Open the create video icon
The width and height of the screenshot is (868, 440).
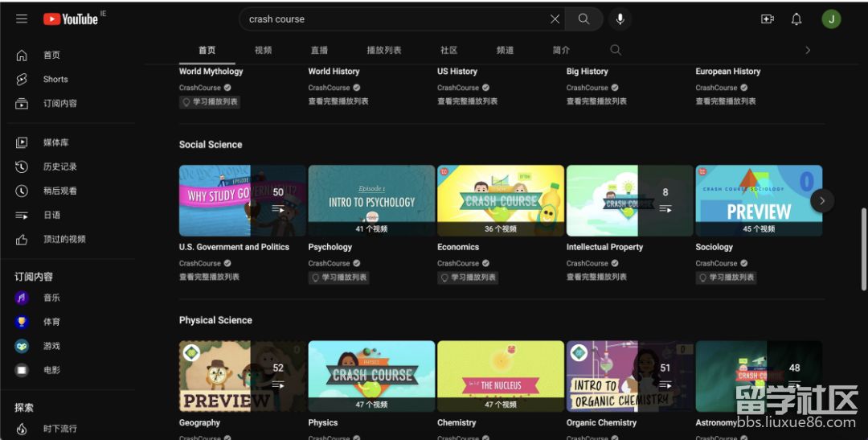[x=767, y=19]
